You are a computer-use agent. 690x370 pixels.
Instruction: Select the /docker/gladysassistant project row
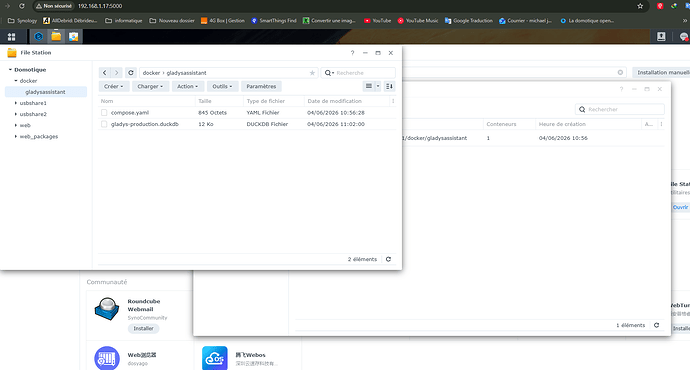534,138
